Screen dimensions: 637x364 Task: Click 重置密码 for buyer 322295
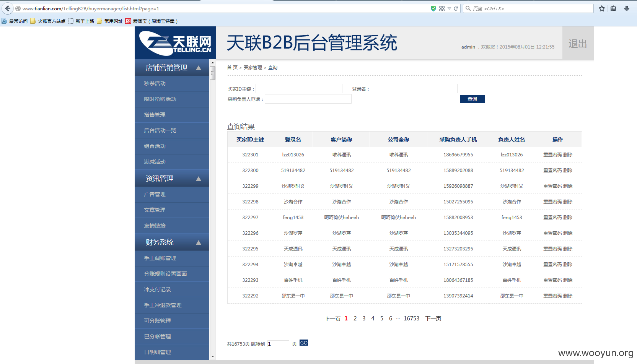click(x=552, y=249)
